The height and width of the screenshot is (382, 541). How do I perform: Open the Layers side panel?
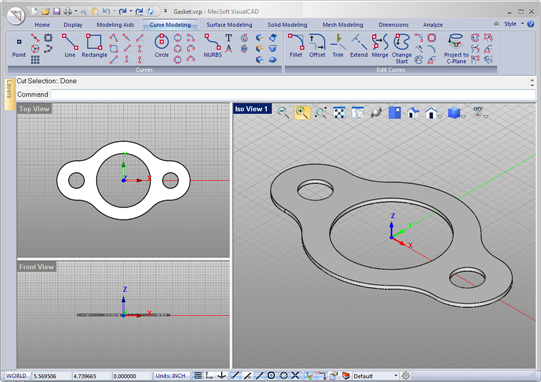[x=9, y=94]
